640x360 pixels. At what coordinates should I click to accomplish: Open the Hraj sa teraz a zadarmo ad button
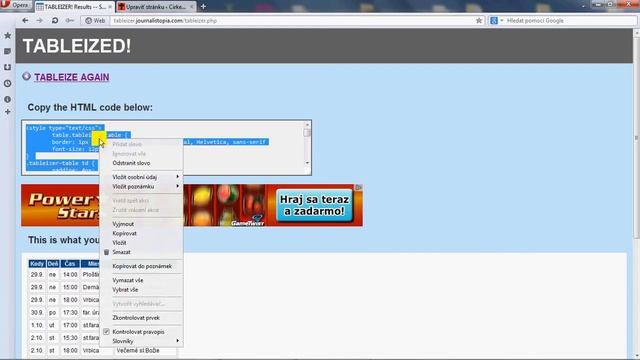(x=314, y=206)
